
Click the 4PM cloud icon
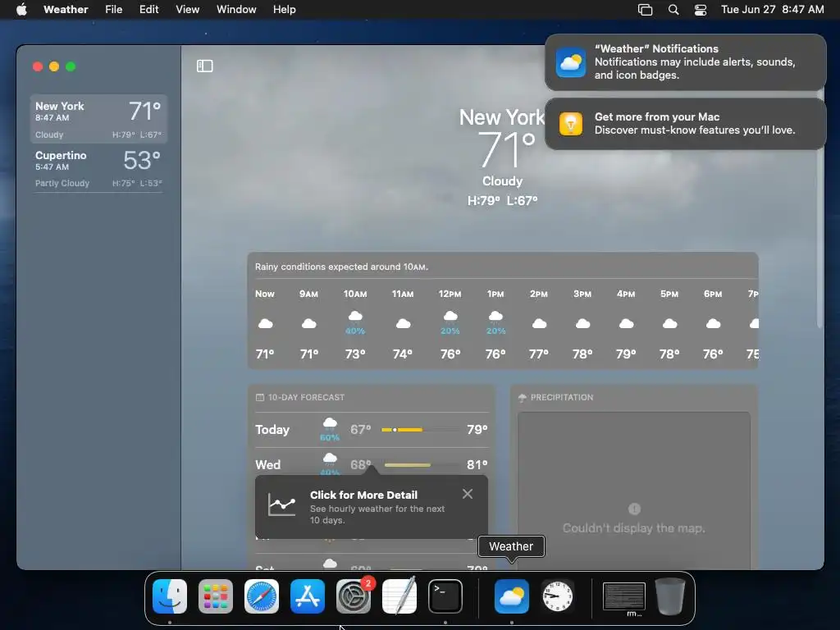coord(626,323)
